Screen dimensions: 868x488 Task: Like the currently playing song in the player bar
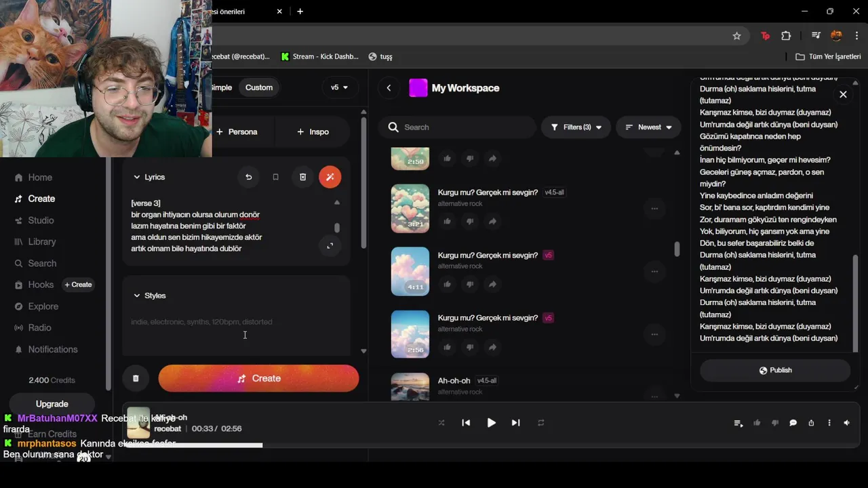757,423
